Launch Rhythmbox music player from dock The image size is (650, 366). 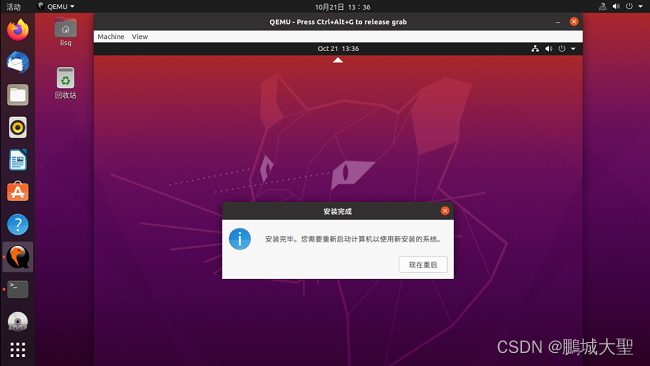point(17,127)
